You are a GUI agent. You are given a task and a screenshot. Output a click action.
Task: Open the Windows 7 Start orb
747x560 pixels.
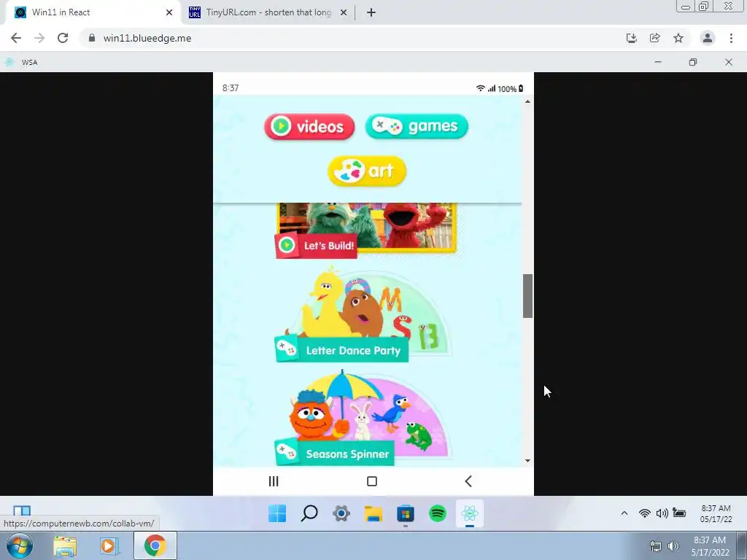coord(20,545)
